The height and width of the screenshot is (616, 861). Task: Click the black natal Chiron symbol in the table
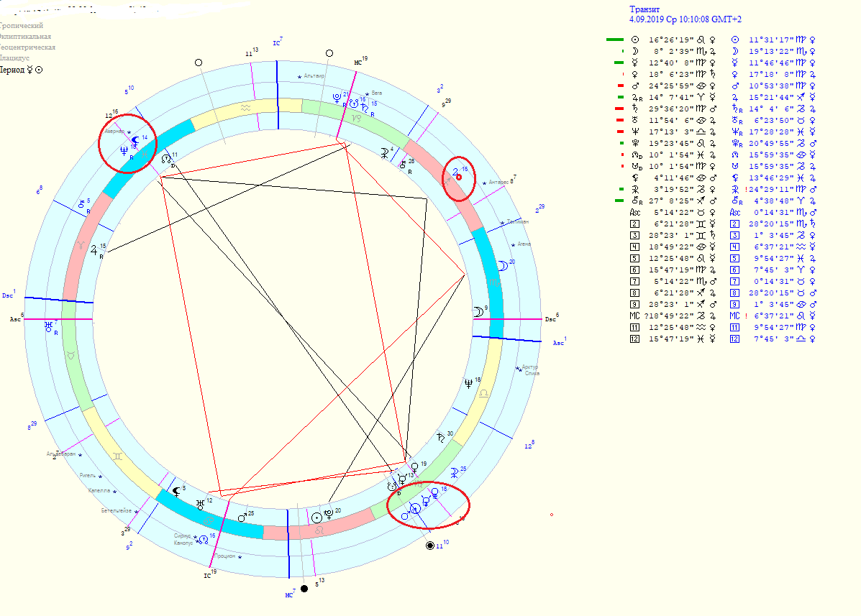pyautogui.click(x=634, y=201)
